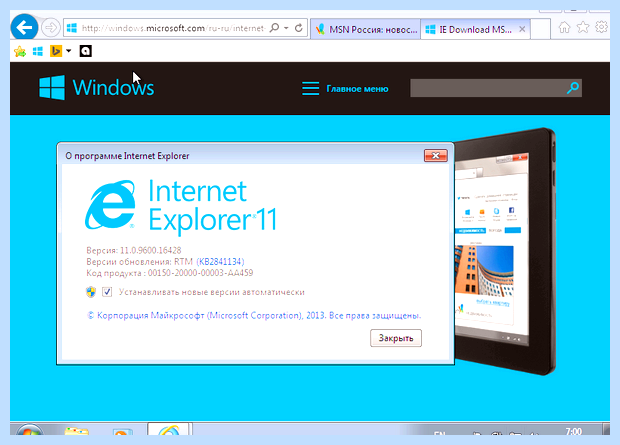Click the Internet Explorer e logo
The height and width of the screenshot is (445, 620).
click(x=110, y=205)
